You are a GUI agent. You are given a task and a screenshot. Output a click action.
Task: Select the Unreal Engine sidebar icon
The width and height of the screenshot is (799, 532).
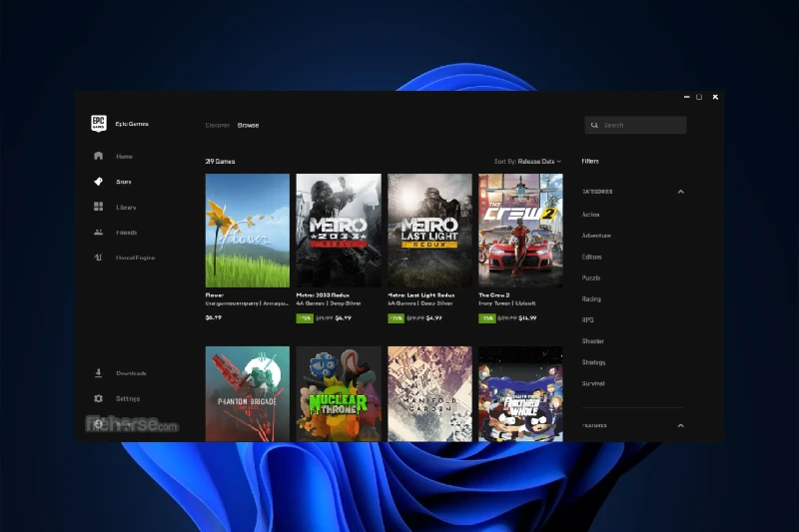coord(98,258)
